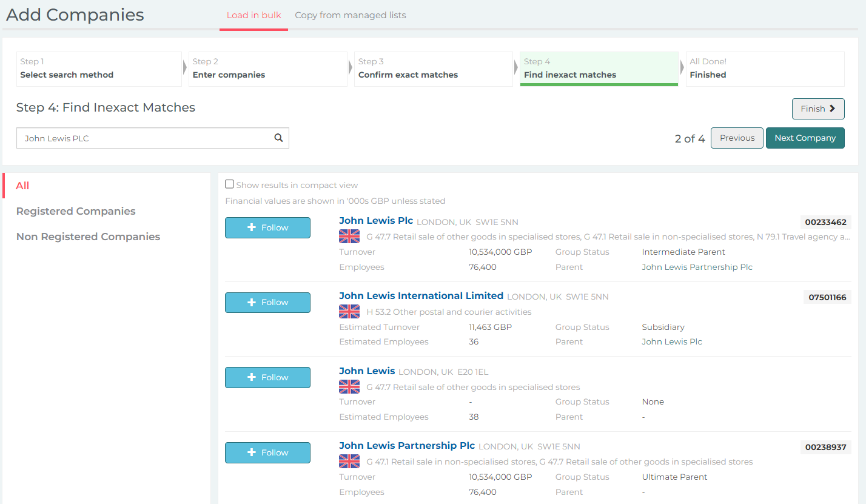Go to Step 3 Confirm exact matches
The width and height of the screenshot is (866, 504).
coord(434,69)
